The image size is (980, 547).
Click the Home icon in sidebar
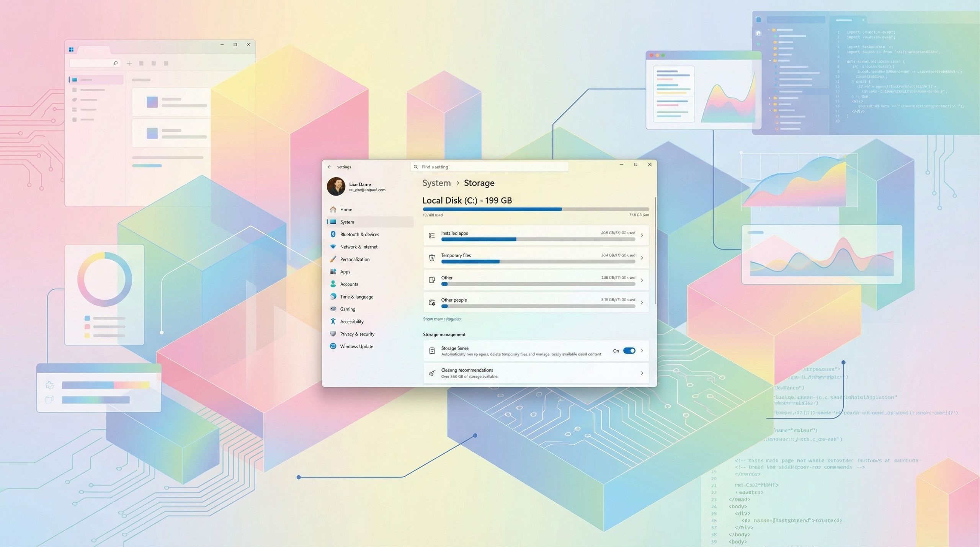click(333, 209)
